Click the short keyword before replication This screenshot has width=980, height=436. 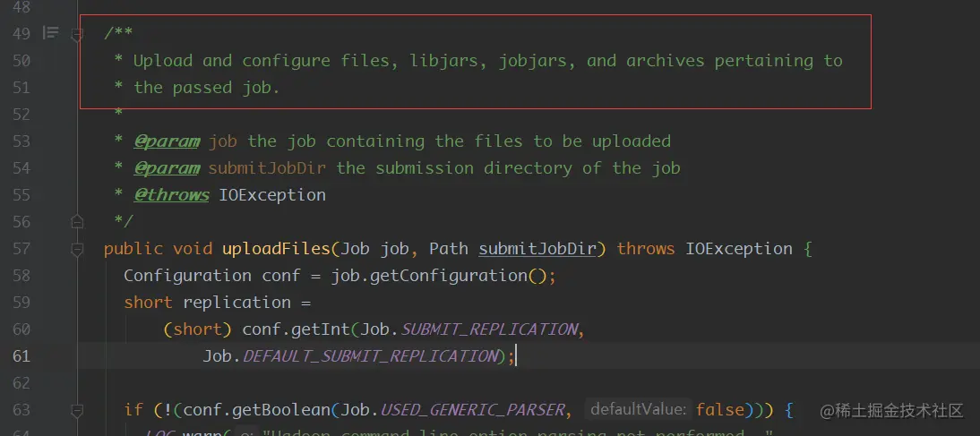coord(148,303)
